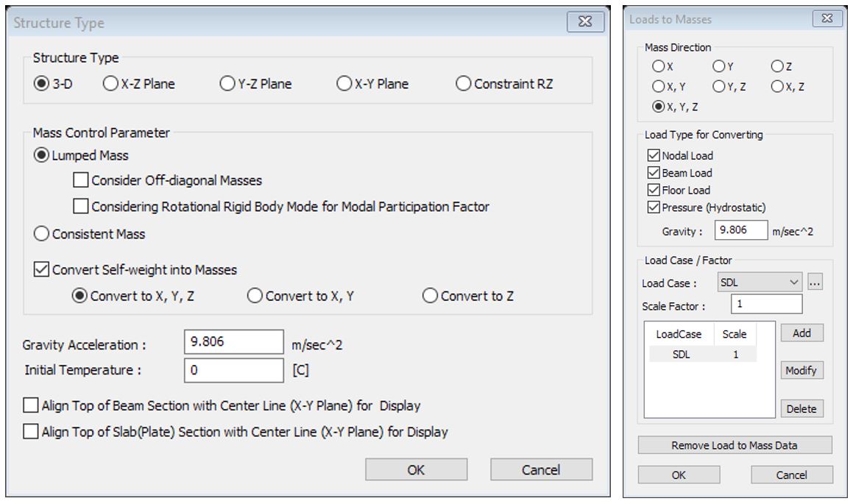The height and width of the screenshot is (504, 853).
Task: Choose the X-Z Plane structure type
Action: [x=110, y=84]
